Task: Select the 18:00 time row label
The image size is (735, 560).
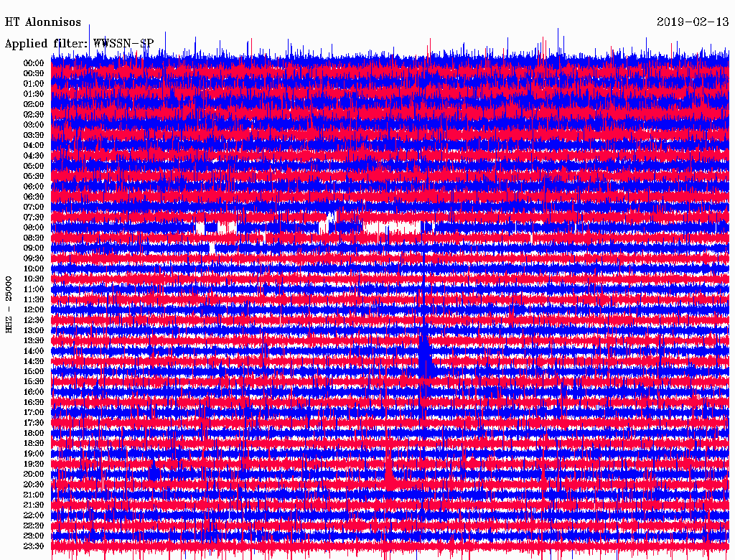Action: pos(34,433)
